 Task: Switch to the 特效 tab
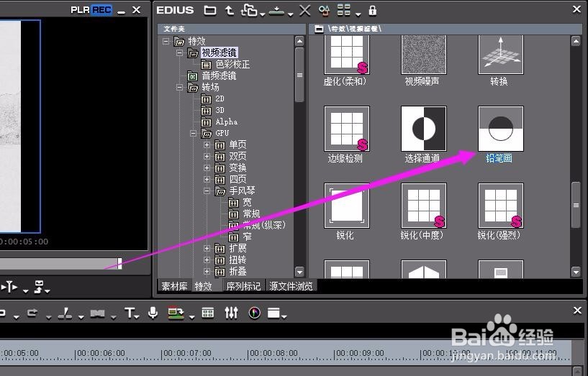pos(203,286)
